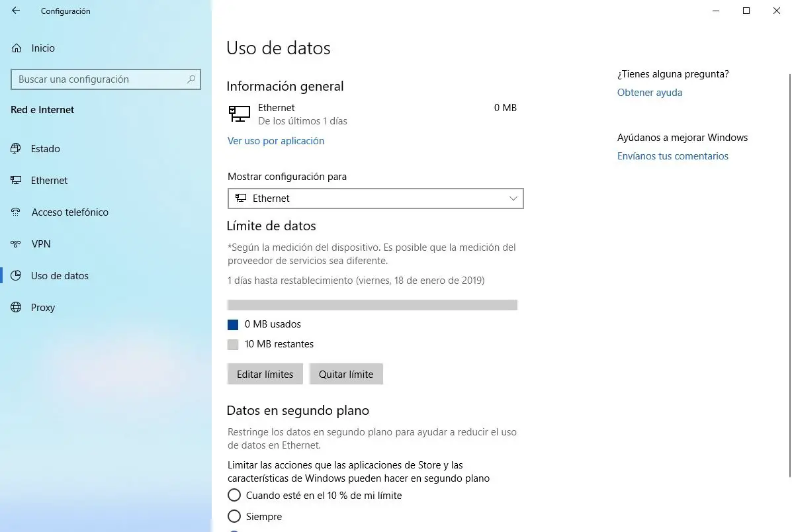Click the vertical scrollbar on the right
Image resolution: width=792 pixels, height=532 pixels.
pos(790,275)
